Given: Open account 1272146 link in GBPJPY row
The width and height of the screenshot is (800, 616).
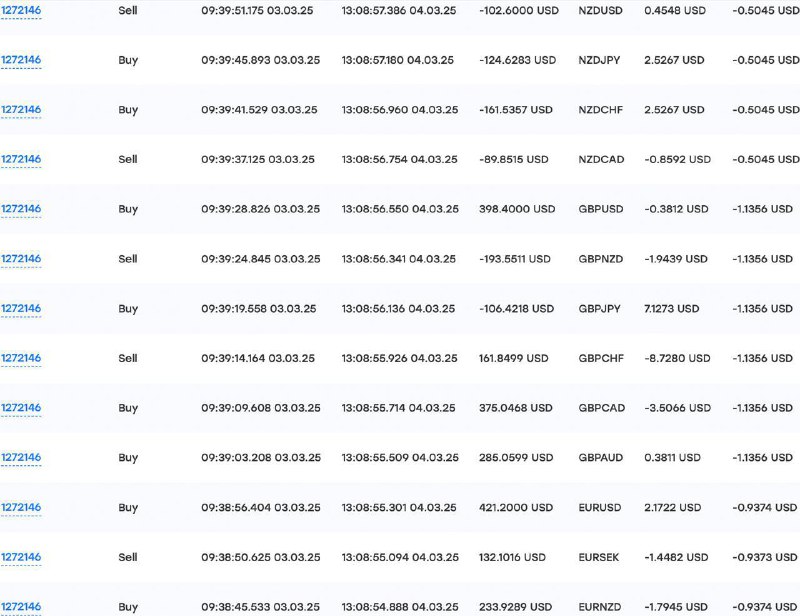Looking at the screenshot, I should pos(21,308).
